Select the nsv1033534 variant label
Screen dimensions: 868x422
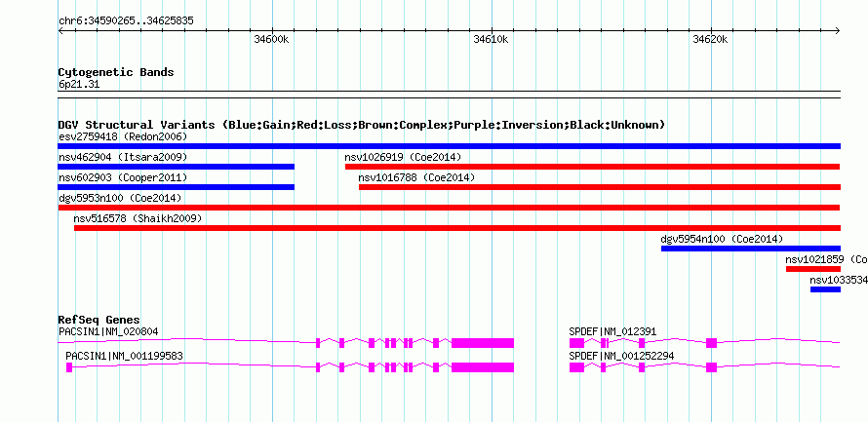(839, 280)
